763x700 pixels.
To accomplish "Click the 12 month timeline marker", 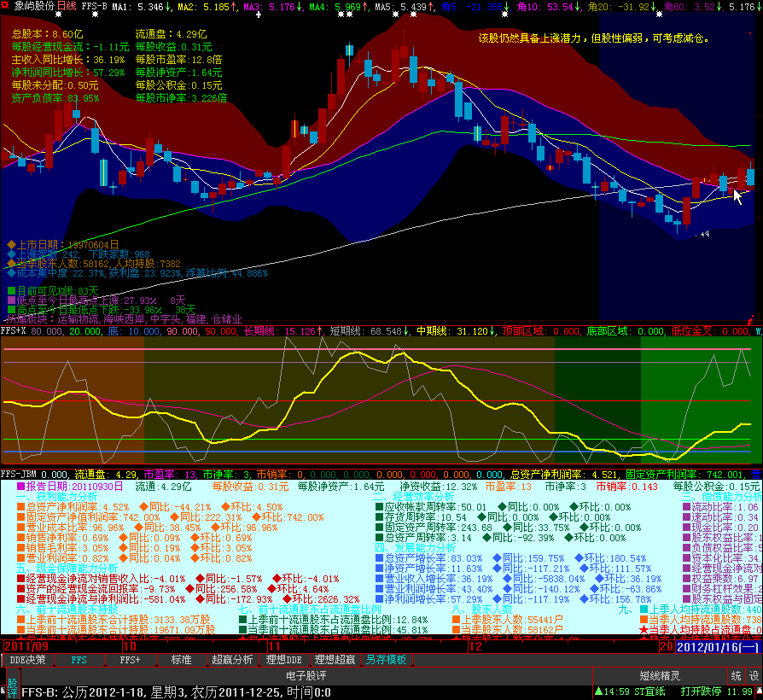I will (475, 647).
